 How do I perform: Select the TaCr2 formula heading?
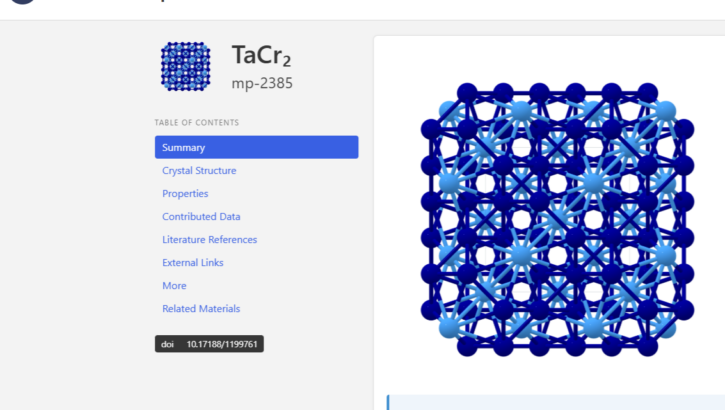(x=261, y=55)
